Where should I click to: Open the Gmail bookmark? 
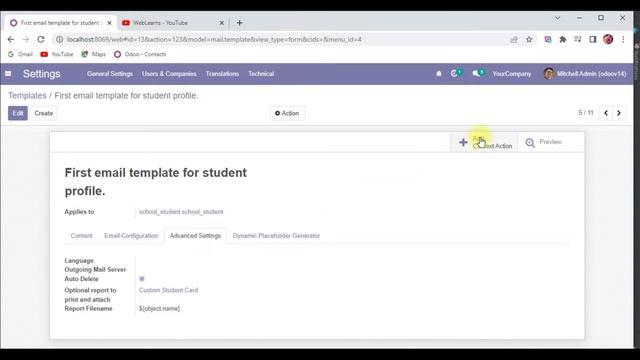(20, 54)
